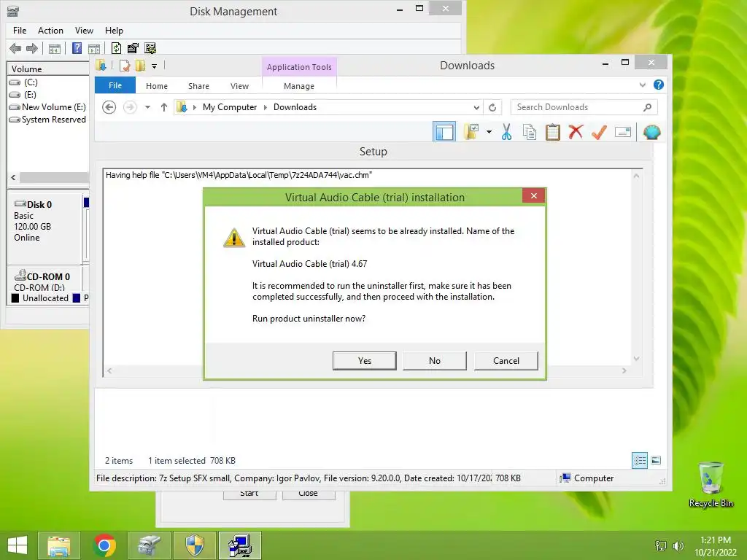Select CD-ROM 0 in the disk list
The width and height of the screenshot is (747, 560).
44,281
